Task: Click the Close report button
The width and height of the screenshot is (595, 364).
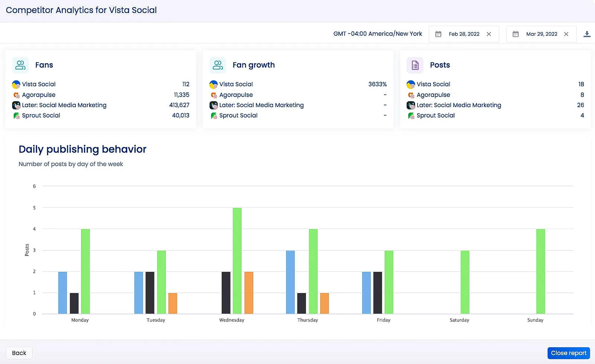Action: point(568,353)
